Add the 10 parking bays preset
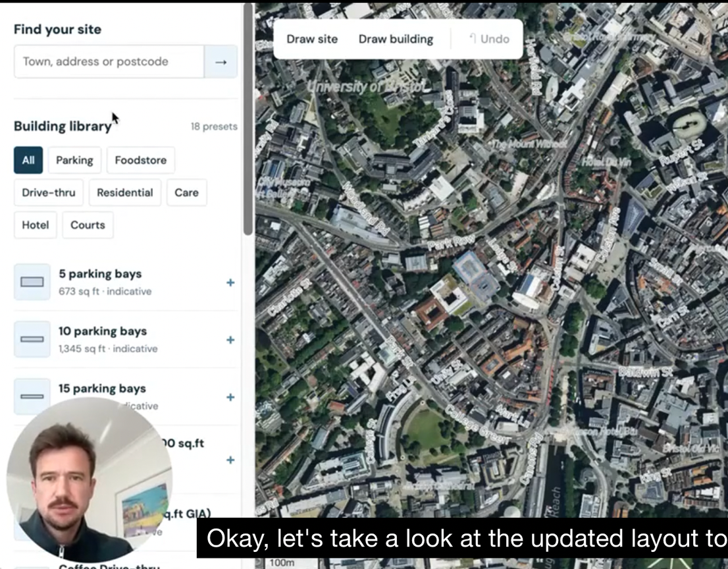The height and width of the screenshot is (569, 728). 230,340
